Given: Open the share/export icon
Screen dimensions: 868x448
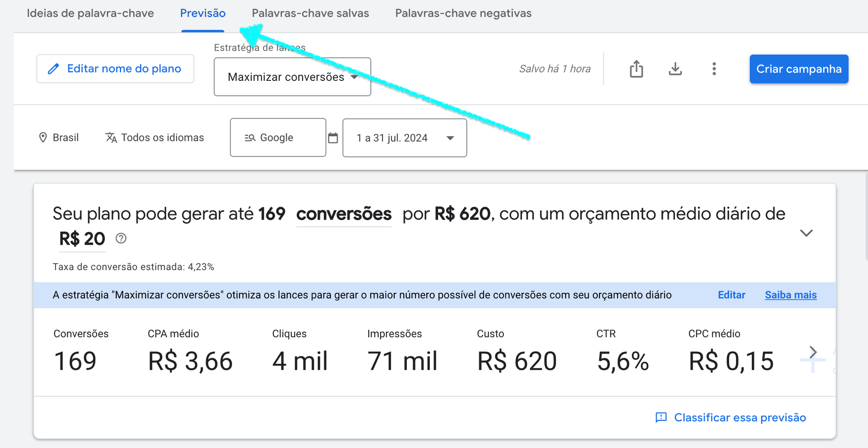Looking at the screenshot, I should click(636, 69).
